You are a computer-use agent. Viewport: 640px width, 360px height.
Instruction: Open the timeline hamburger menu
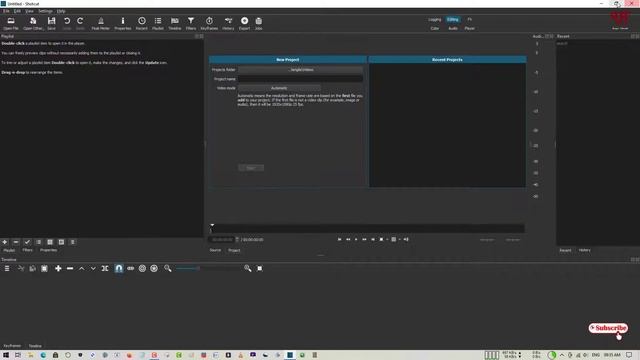click(x=7, y=268)
